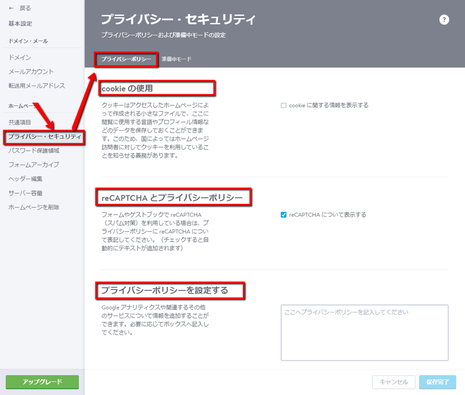This screenshot has width=465, height=395.
Task: Open the help question mark icon
Action: 444,20
